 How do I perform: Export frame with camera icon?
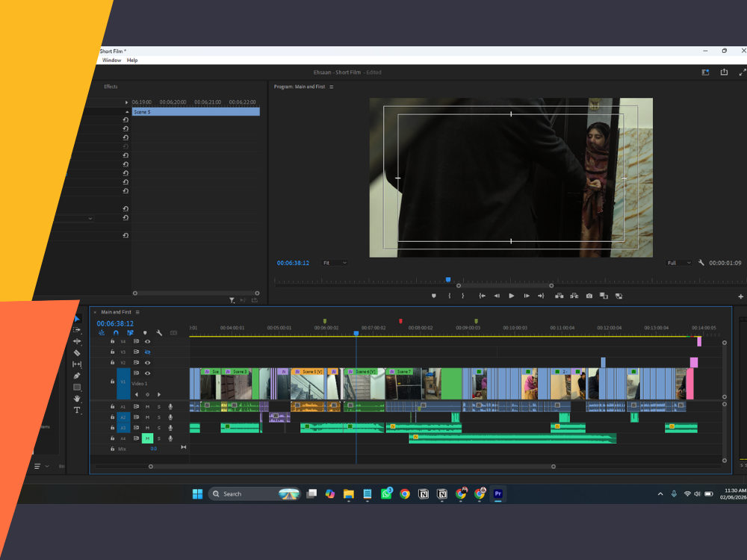pos(589,296)
